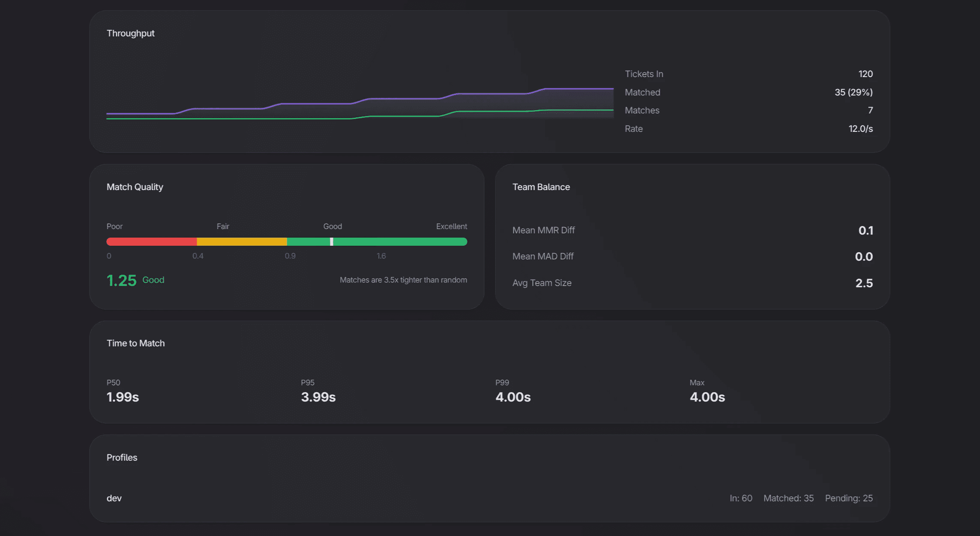Image resolution: width=980 pixels, height=536 pixels.
Task: Select the dev profile row
Action: pyautogui.click(x=114, y=498)
